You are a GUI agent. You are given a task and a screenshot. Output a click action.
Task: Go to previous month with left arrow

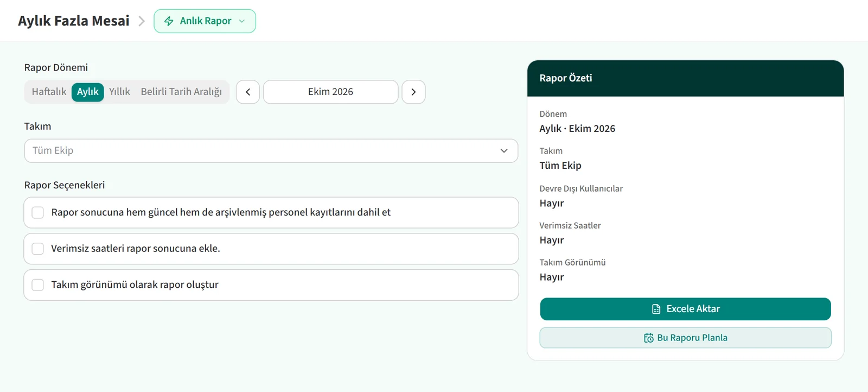coord(248,92)
